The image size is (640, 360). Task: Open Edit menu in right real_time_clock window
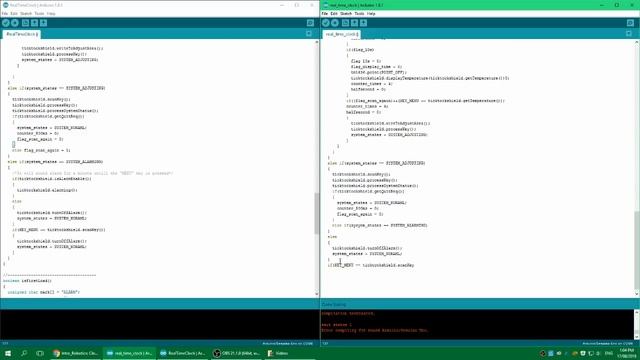tap(334, 13)
